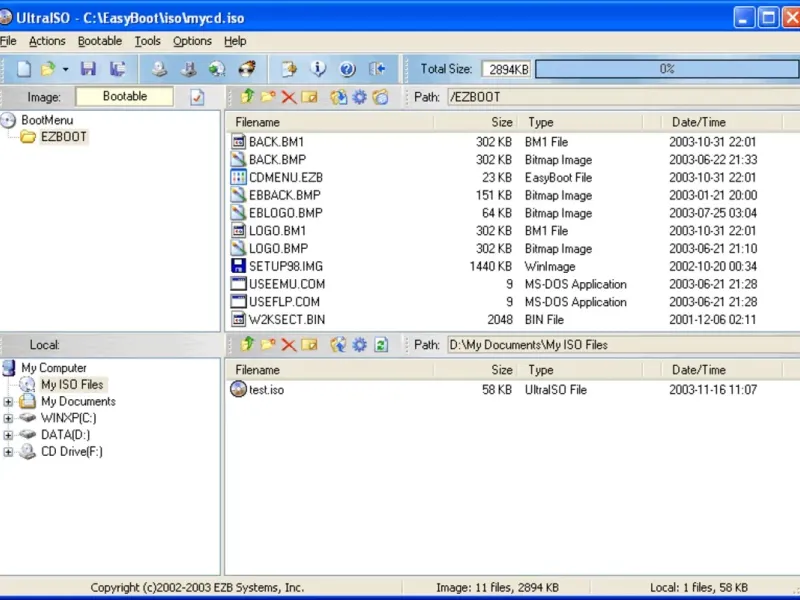The image size is (800, 600).
Task: Sort image files by Date/Time column header
Action: (x=699, y=122)
